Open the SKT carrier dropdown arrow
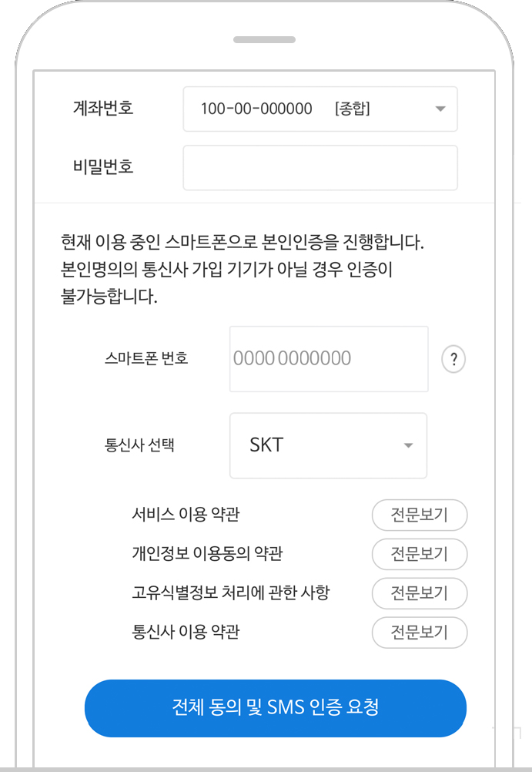This screenshot has height=772, width=532. click(408, 445)
